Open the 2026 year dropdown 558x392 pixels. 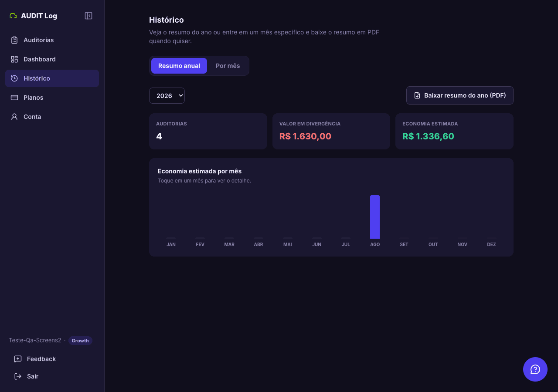[x=167, y=96]
